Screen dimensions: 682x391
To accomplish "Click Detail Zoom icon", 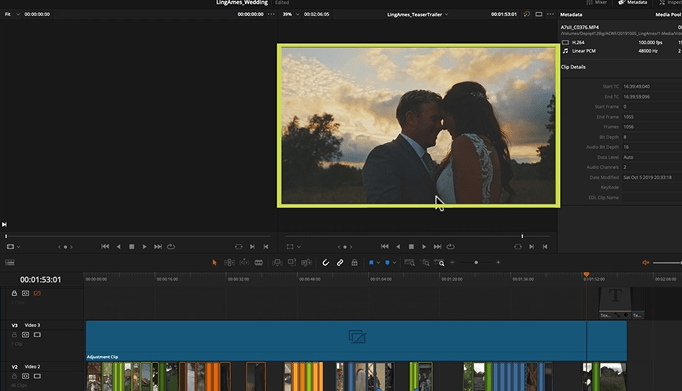I will coord(425,263).
